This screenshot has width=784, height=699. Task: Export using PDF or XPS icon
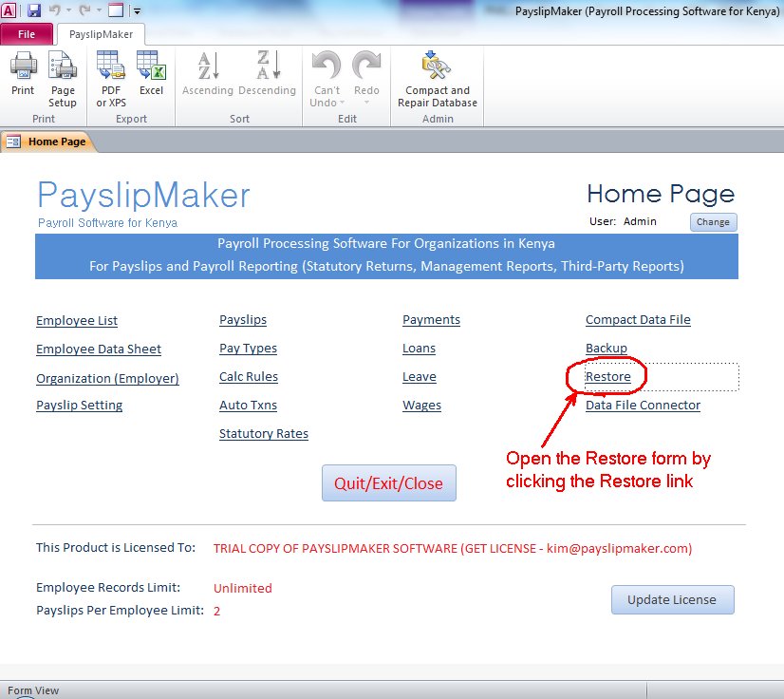pos(110,66)
